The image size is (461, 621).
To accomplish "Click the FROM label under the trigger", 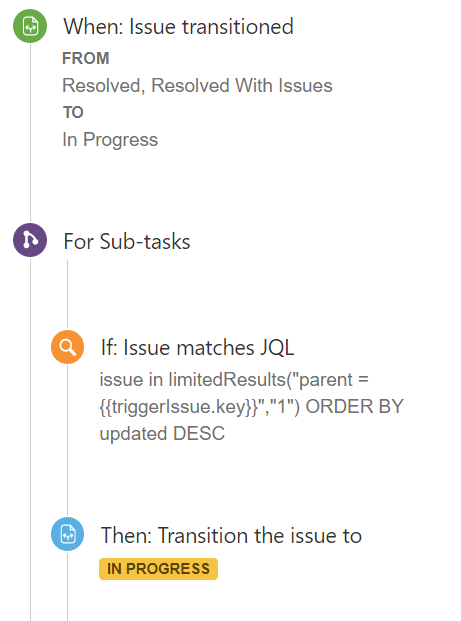I will (x=86, y=58).
